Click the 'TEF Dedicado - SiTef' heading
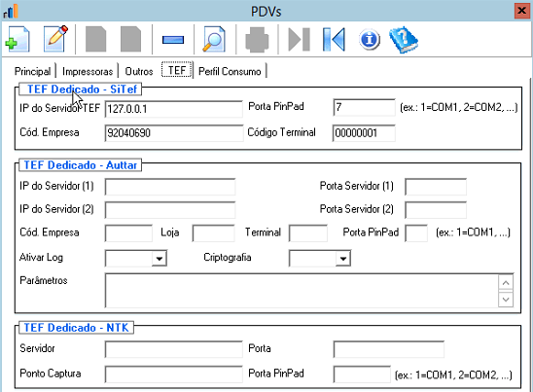 82,89
